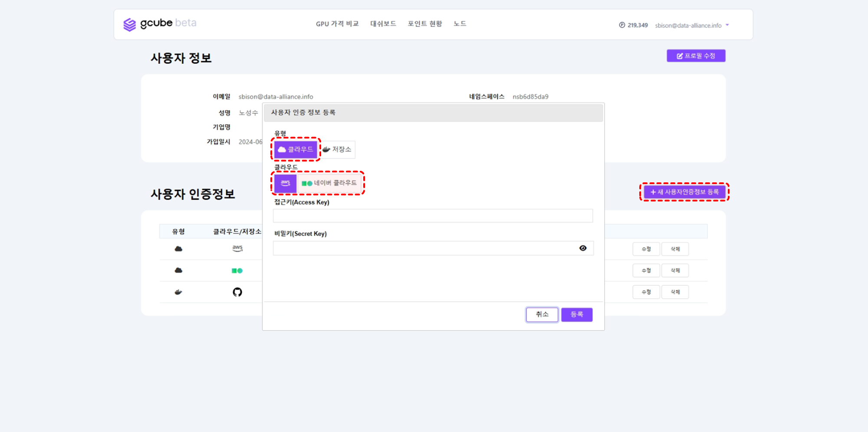Click the 클라우드/저장소 column header
This screenshot has width=868, height=432.
(237, 231)
